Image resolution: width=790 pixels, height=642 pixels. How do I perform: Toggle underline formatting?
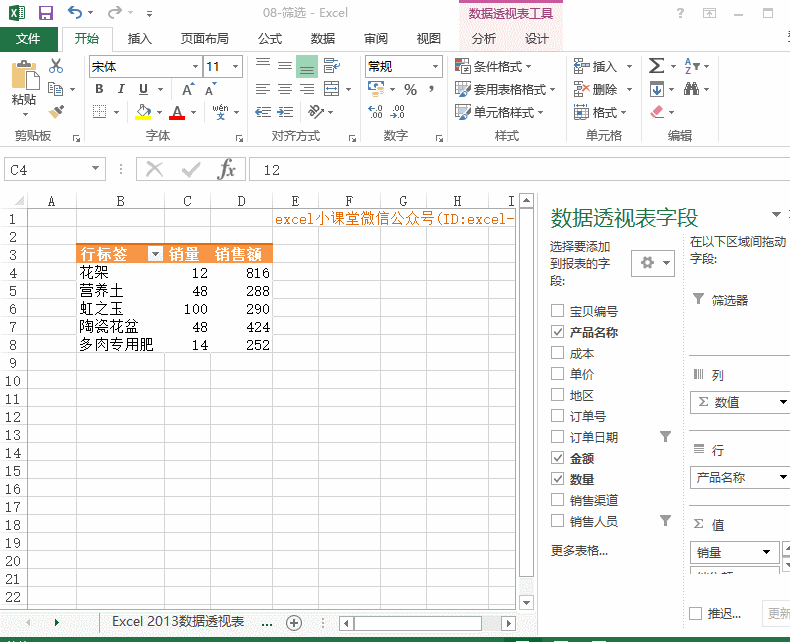click(x=143, y=89)
